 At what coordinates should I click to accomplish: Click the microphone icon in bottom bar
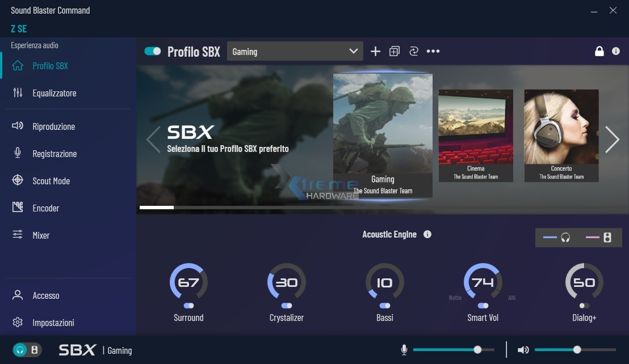coord(404,350)
